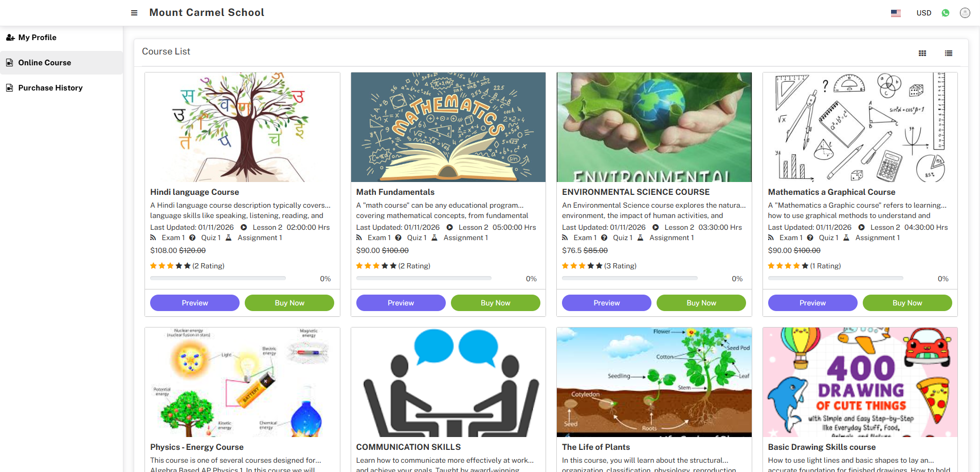980x472 pixels.
Task: Open the hamburger sidebar menu icon
Action: (134, 13)
